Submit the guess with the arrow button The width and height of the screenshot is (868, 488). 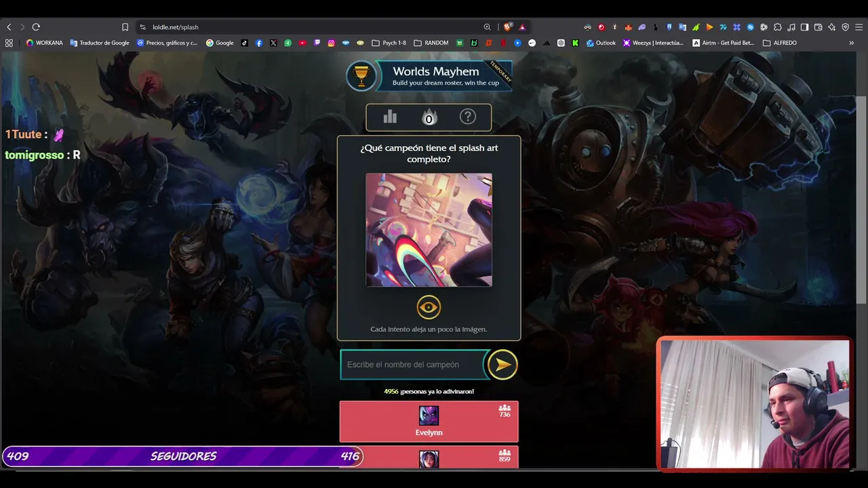click(502, 365)
